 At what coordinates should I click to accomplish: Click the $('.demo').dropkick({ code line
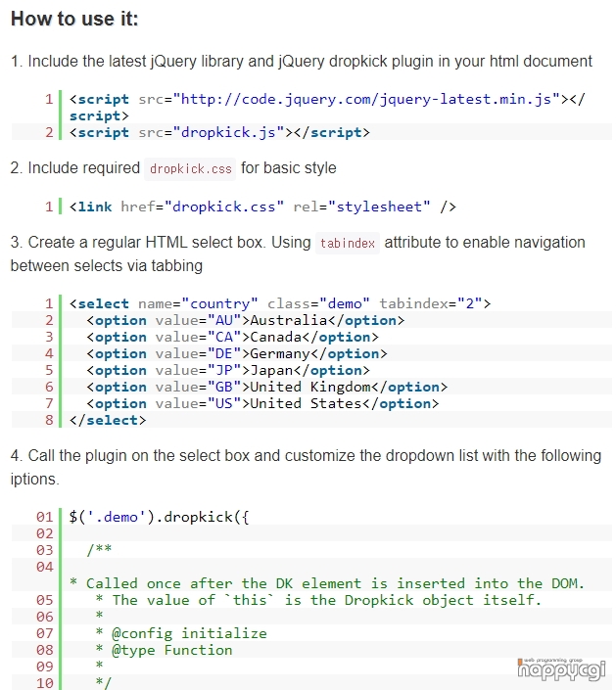coord(159,517)
